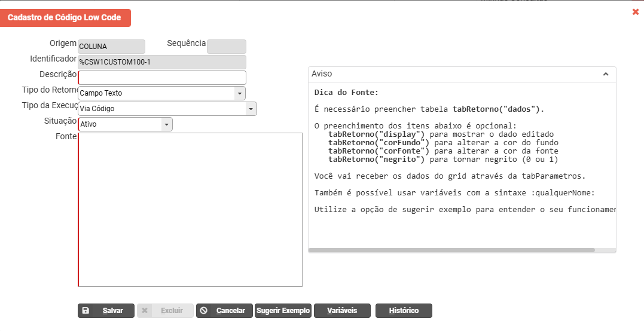
Task: Click inside the Fonte code text area
Action: tap(190, 209)
